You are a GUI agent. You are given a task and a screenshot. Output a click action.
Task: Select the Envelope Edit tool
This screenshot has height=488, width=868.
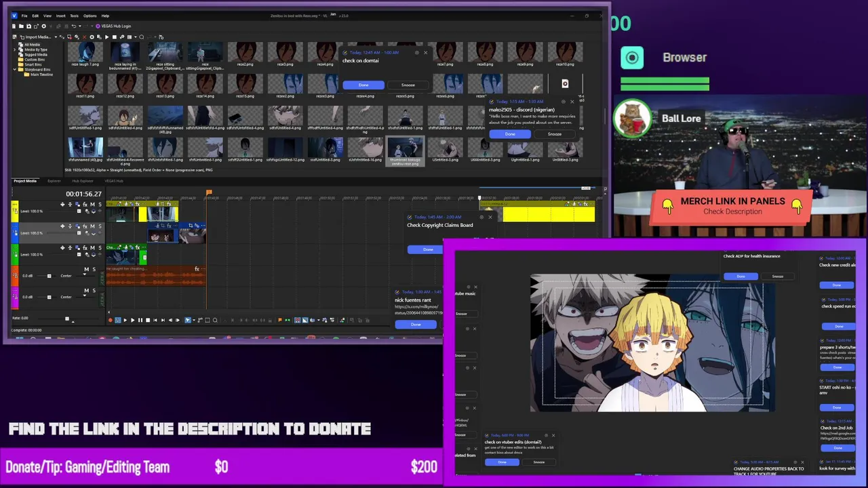pos(200,320)
